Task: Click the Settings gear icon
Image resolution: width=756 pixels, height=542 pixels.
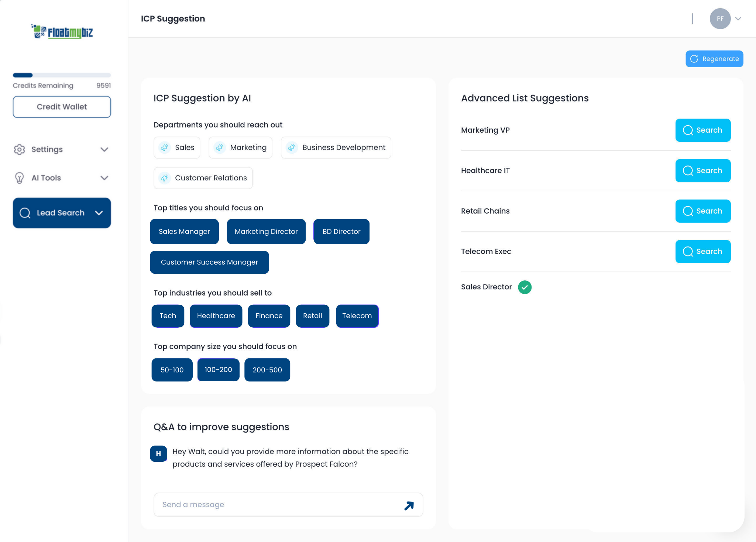Action: click(x=19, y=149)
